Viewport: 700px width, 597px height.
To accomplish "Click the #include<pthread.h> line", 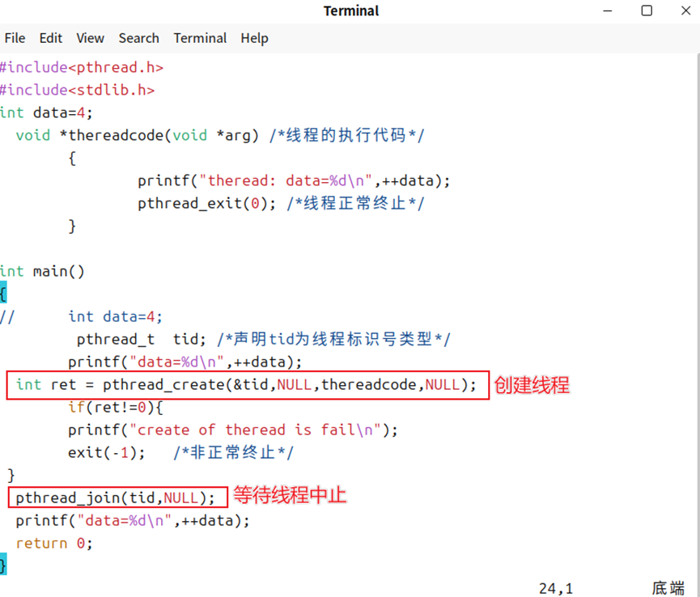I will (x=82, y=67).
